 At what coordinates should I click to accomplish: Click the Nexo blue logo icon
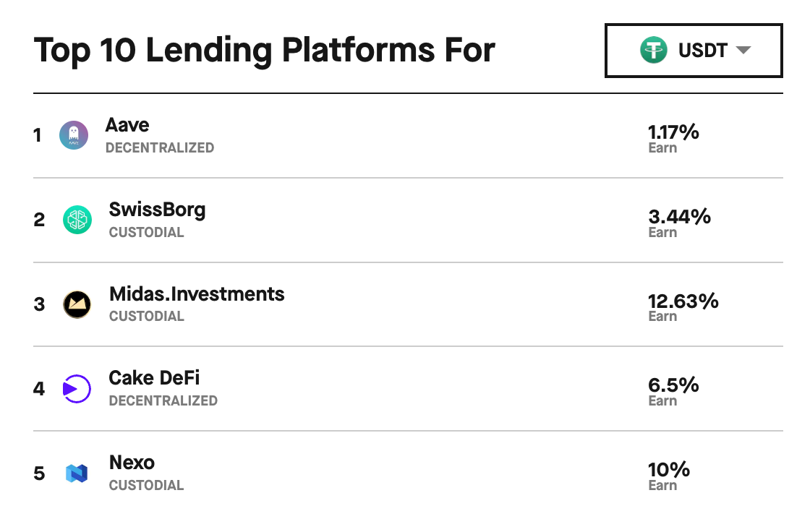point(77,473)
